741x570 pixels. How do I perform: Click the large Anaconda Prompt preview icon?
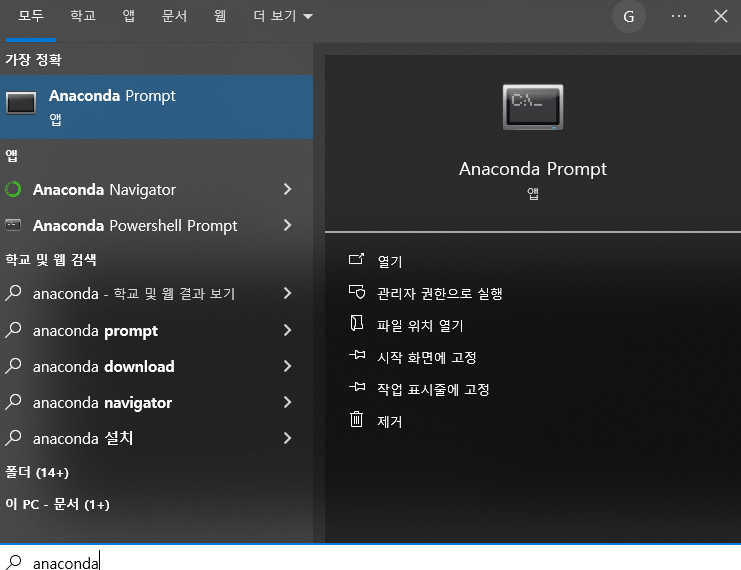[533, 107]
